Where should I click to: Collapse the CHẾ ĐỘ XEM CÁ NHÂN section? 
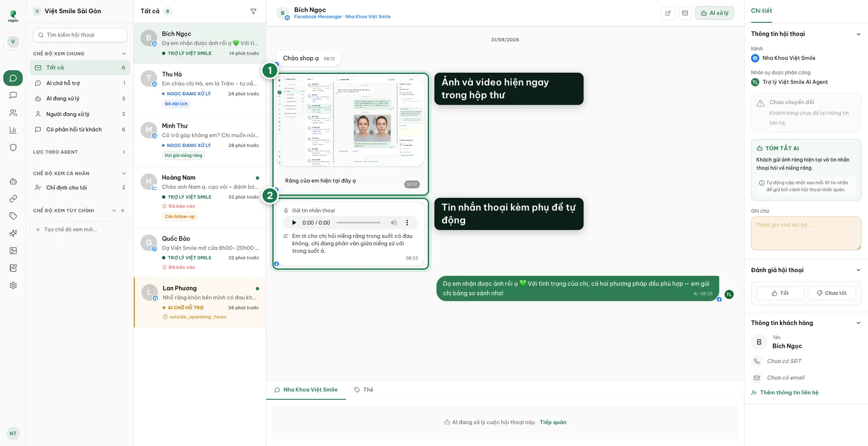coord(124,173)
